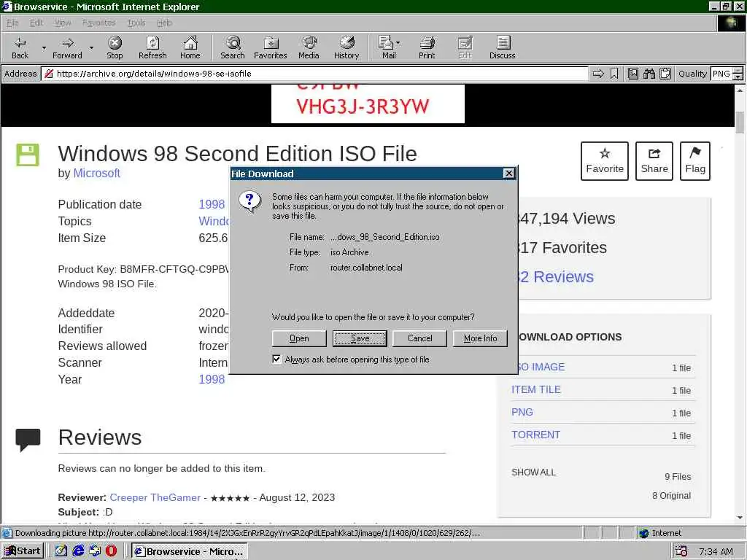Click the 9 Files count text
This screenshot has width=747, height=560.
tap(678, 477)
